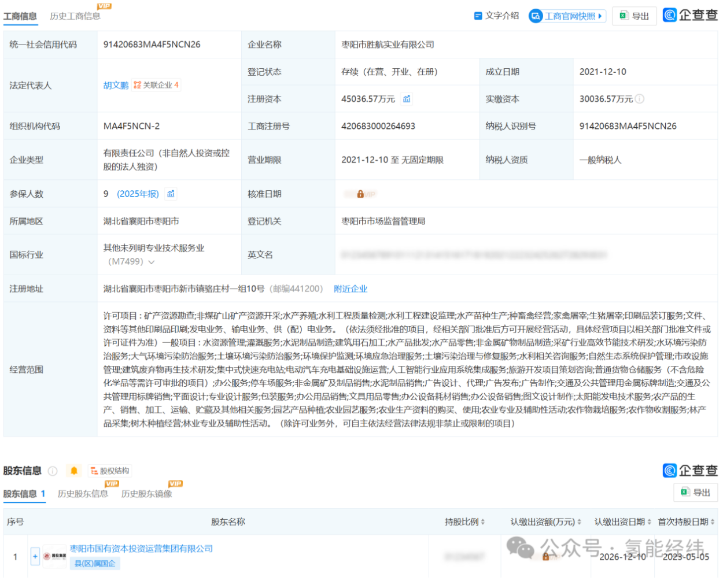Sort by 认缴出资日期 column

(622, 522)
